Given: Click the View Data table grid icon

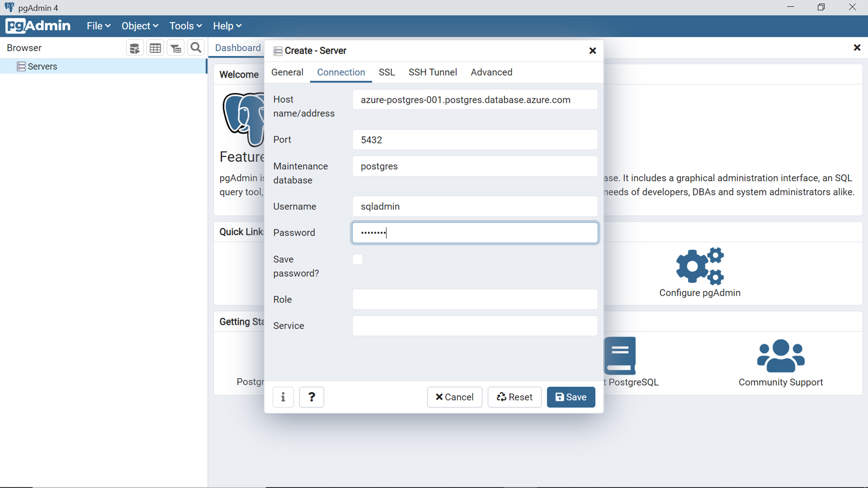Looking at the screenshot, I should click(155, 48).
